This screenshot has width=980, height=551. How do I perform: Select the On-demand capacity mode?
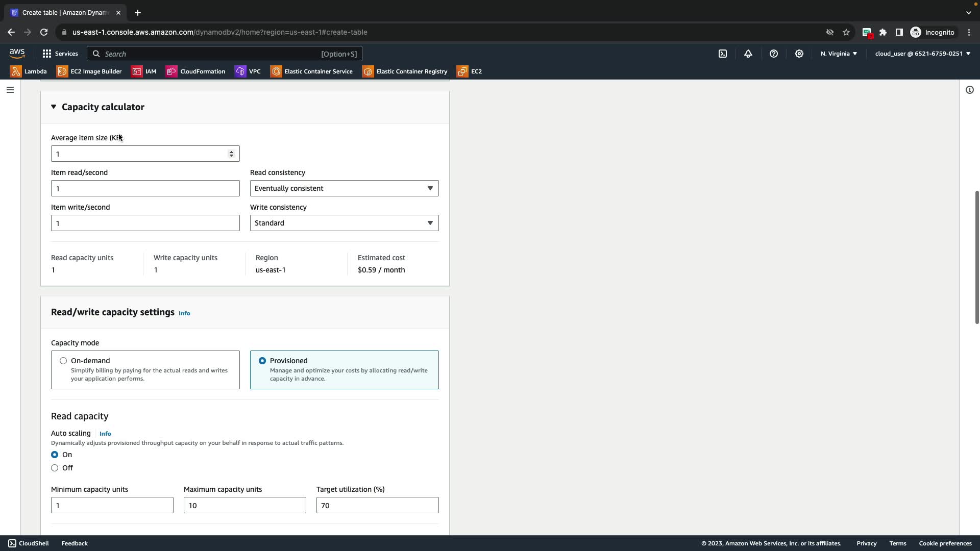coord(63,361)
